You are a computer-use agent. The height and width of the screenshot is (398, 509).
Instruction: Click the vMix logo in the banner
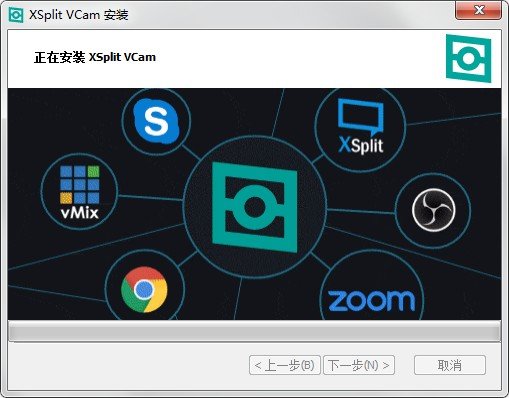[x=80, y=192]
